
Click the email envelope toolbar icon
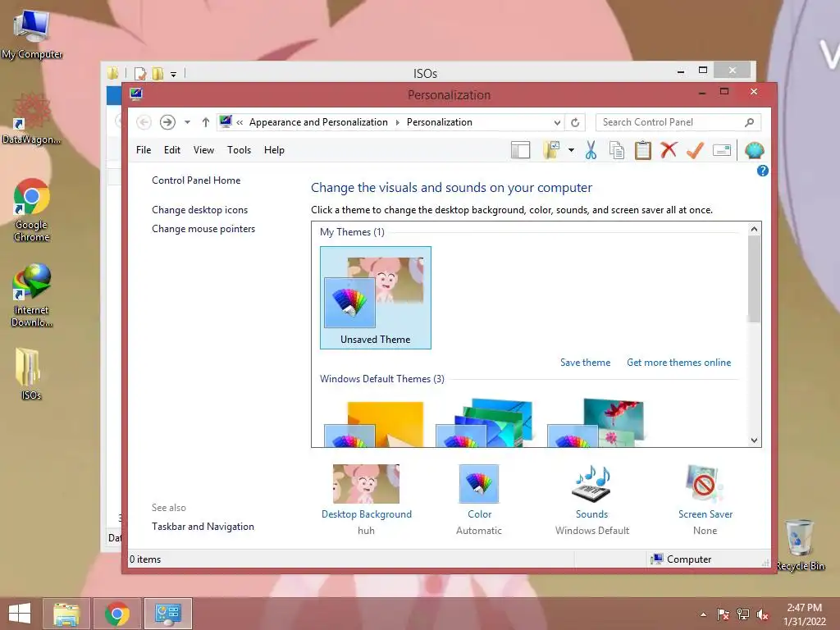(722, 151)
